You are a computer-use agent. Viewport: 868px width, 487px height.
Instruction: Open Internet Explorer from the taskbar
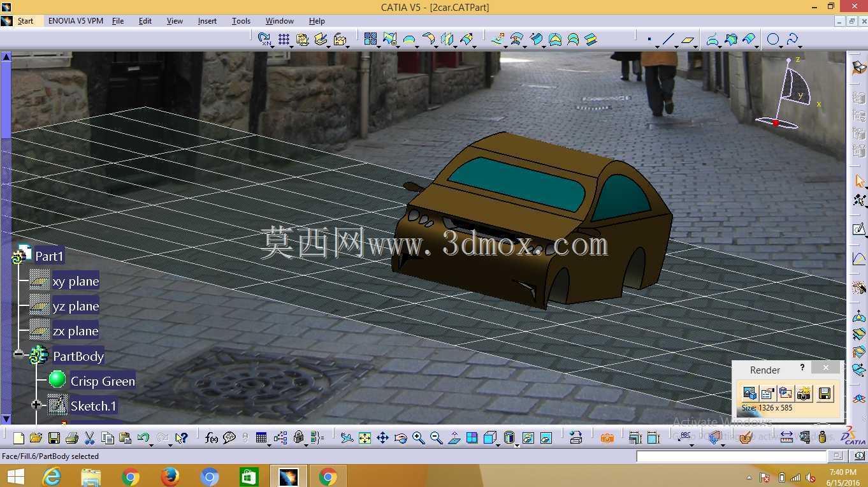tap(52, 476)
